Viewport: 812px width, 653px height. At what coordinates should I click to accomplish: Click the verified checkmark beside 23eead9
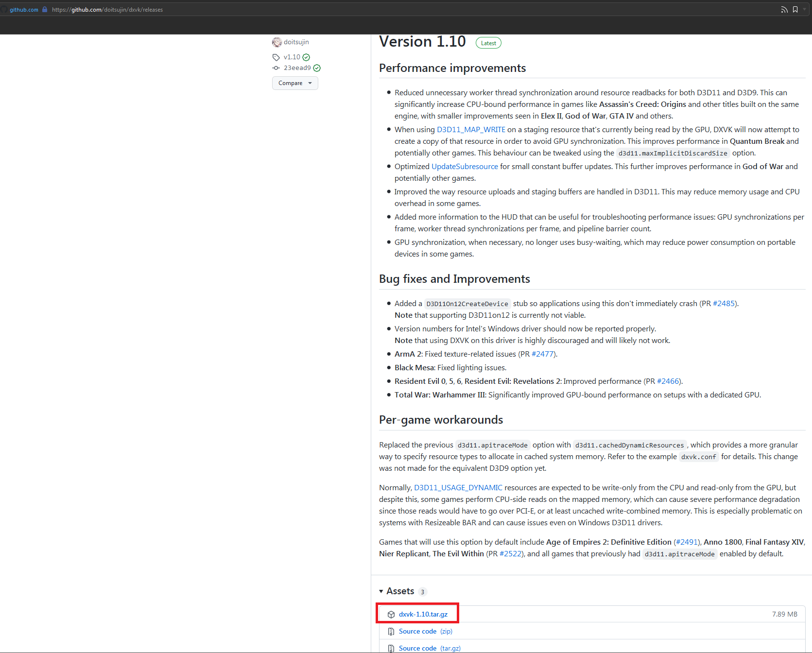tap(317, 68)
